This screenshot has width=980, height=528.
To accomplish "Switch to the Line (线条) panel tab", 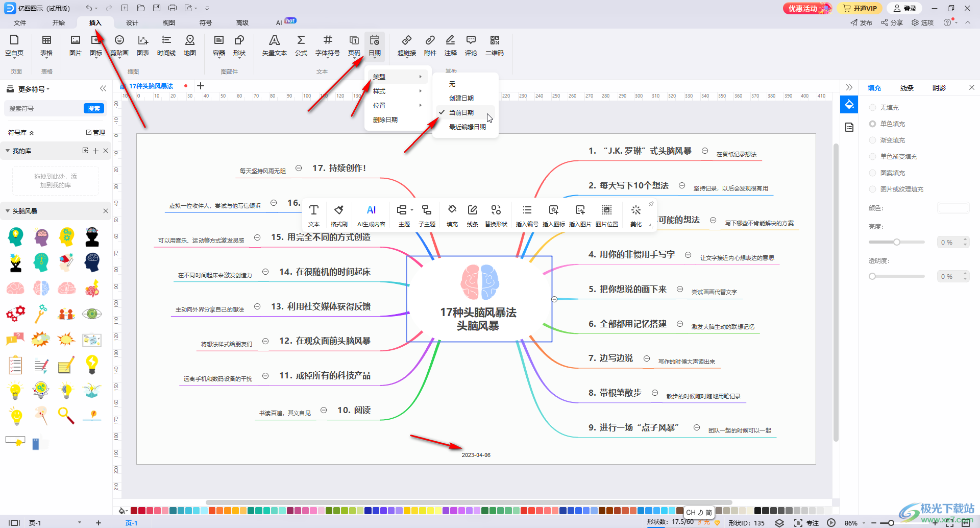I will point(906,88).
